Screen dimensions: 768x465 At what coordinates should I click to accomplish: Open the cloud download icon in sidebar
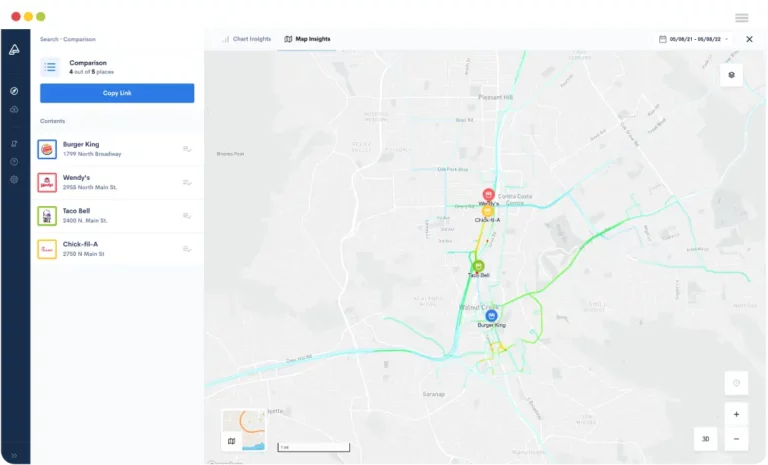(14, 109)
